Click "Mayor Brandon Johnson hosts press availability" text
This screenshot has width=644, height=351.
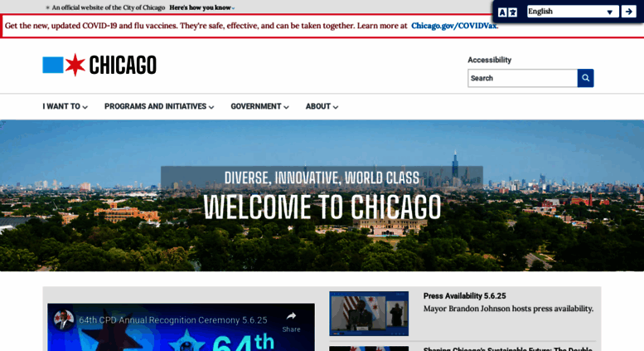coord(508,309)
